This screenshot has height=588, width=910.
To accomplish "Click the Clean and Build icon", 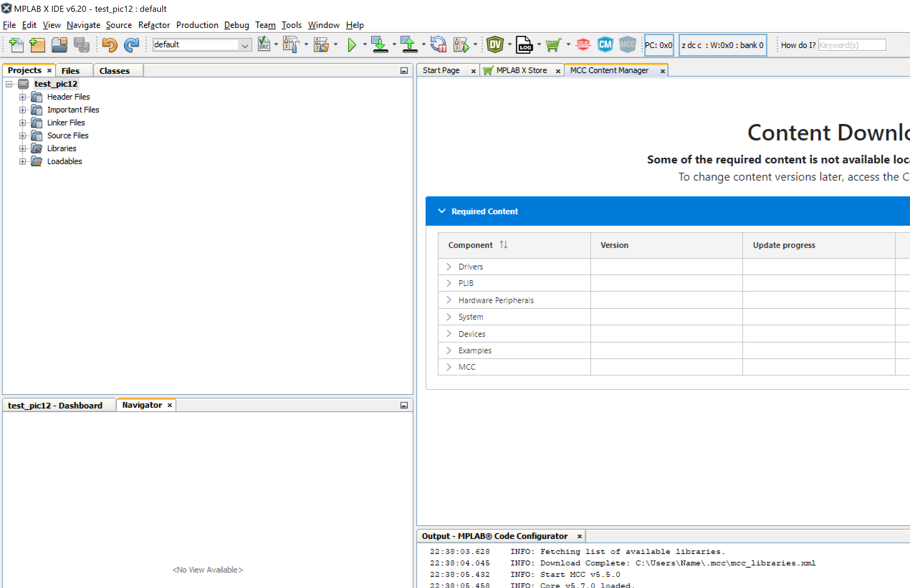I will point(321,45).
